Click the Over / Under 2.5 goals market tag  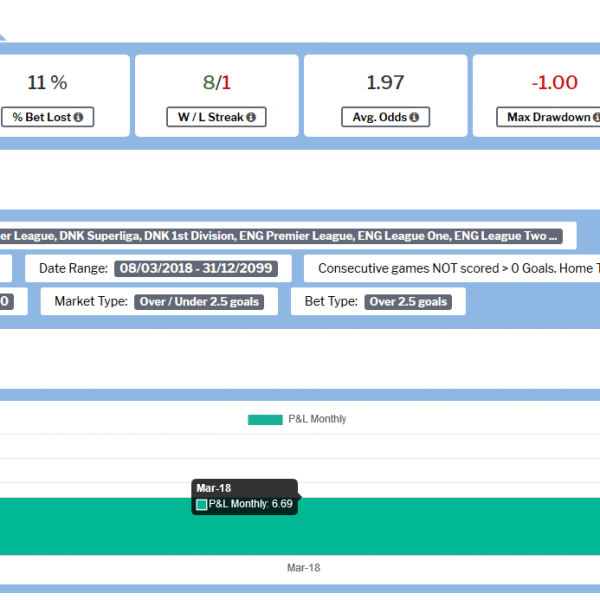click(x=199, y=302)
